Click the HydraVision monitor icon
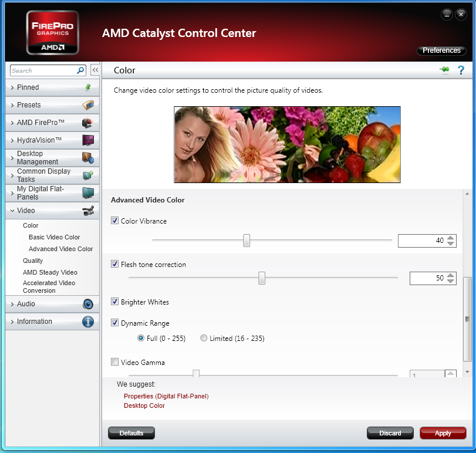This screenshot has height=453, width=476. pos(88,140)
